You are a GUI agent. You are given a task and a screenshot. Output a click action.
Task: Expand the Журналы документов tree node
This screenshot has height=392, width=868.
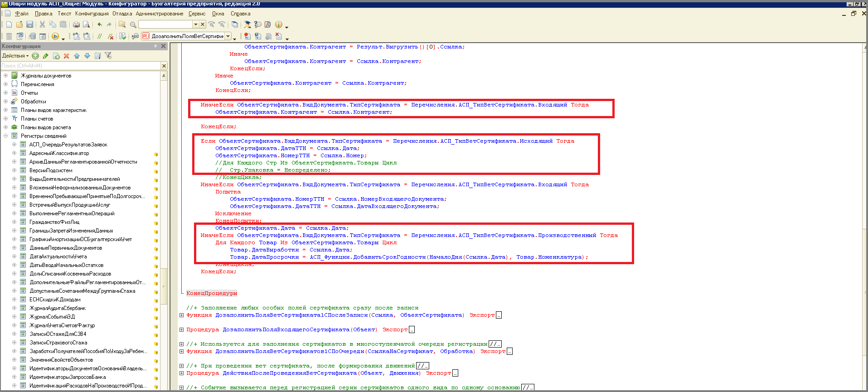5,76
